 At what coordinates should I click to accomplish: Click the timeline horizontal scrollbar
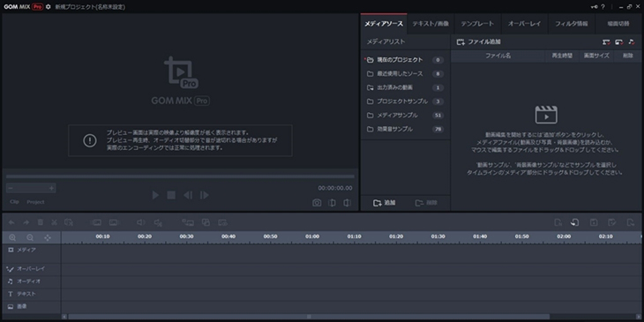coord(309,317)
